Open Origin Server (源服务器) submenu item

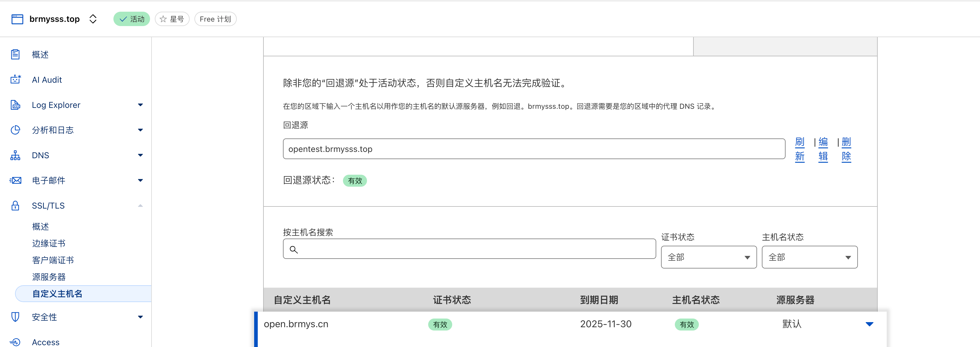click(x=49, y=277)
